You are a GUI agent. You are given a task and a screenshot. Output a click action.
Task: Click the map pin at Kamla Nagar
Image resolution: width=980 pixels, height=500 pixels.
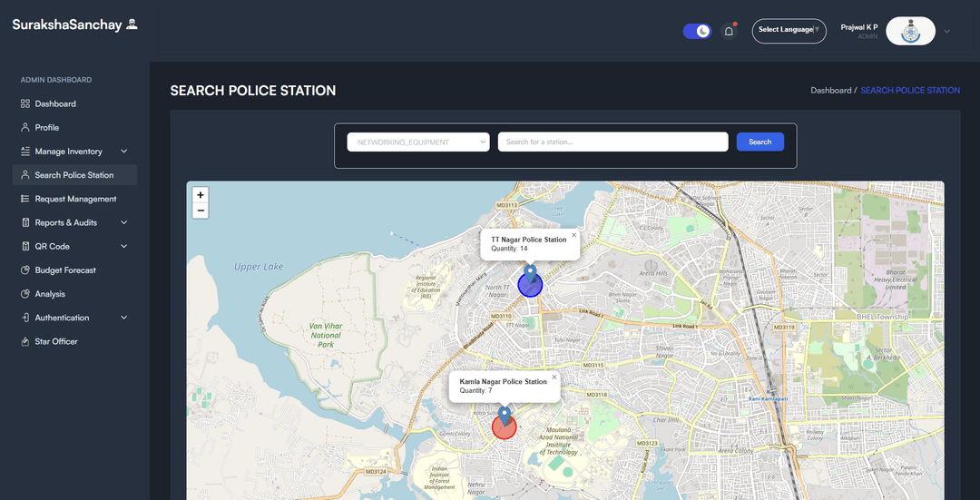(505, 416)
